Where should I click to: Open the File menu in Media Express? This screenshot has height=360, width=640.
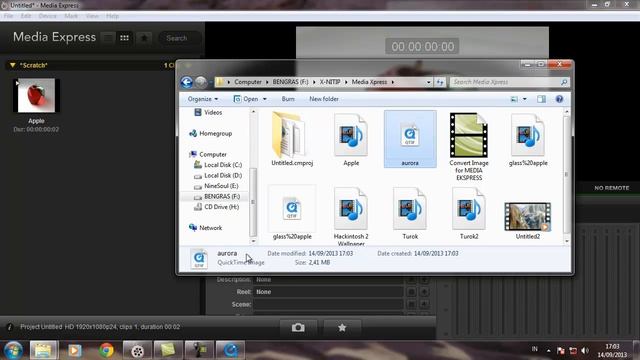click(x=9, y=16)
